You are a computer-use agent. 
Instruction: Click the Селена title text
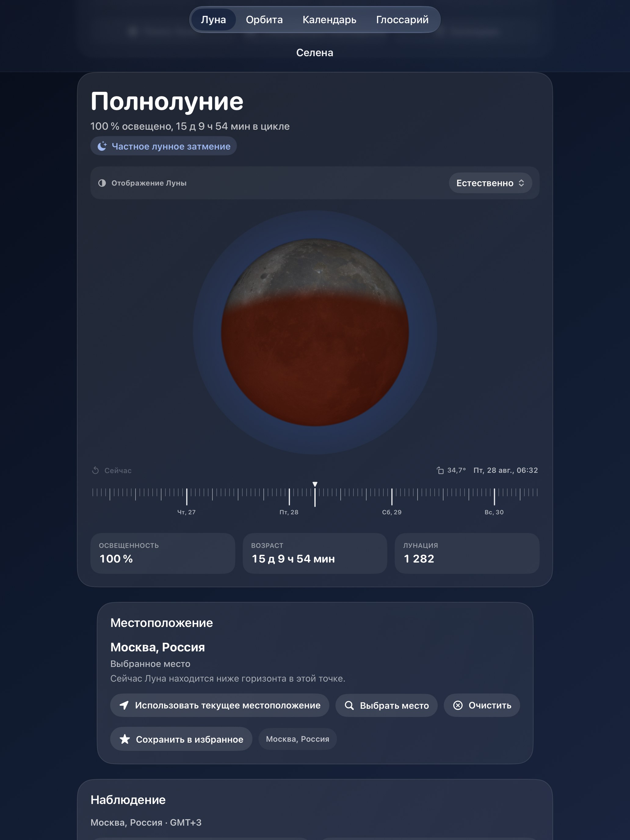[315, 52]
